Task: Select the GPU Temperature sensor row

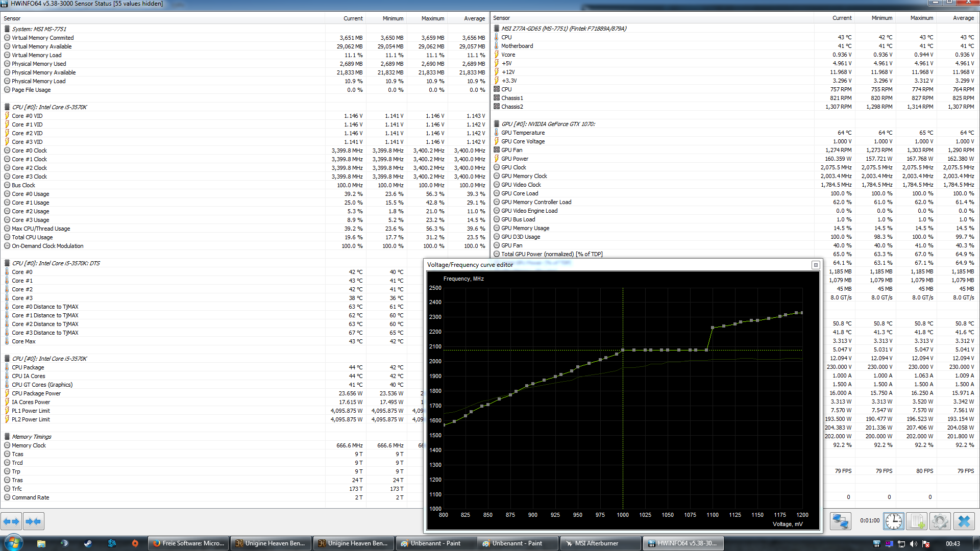Action: 523,133
